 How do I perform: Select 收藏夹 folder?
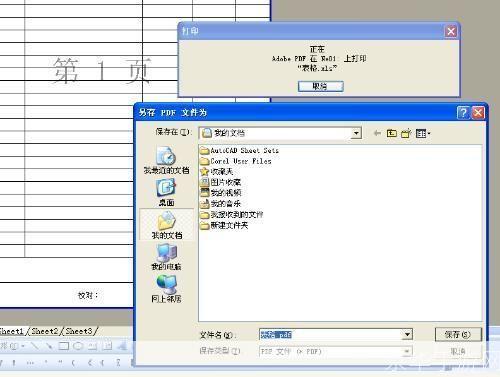pos(216,172)
